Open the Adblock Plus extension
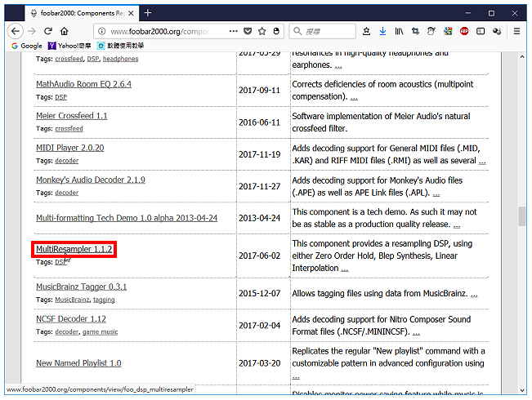 (x=464, y=31)
